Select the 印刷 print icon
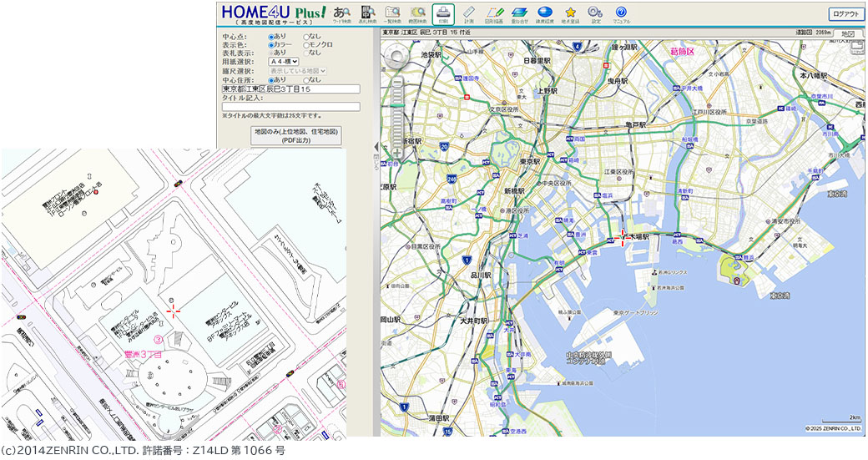 tap(444, 14)
